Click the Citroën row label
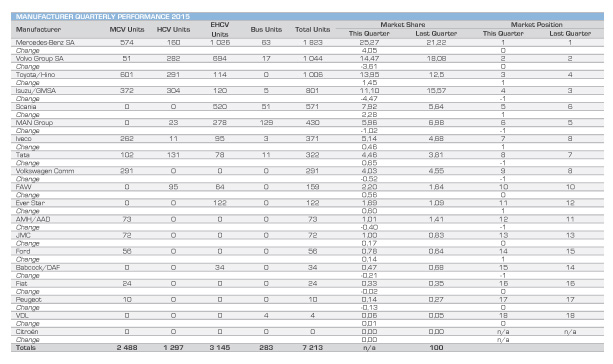 click(27, 331)
